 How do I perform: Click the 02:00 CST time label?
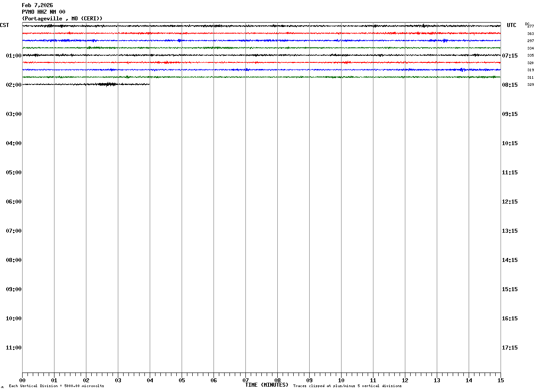pos(14,85)
